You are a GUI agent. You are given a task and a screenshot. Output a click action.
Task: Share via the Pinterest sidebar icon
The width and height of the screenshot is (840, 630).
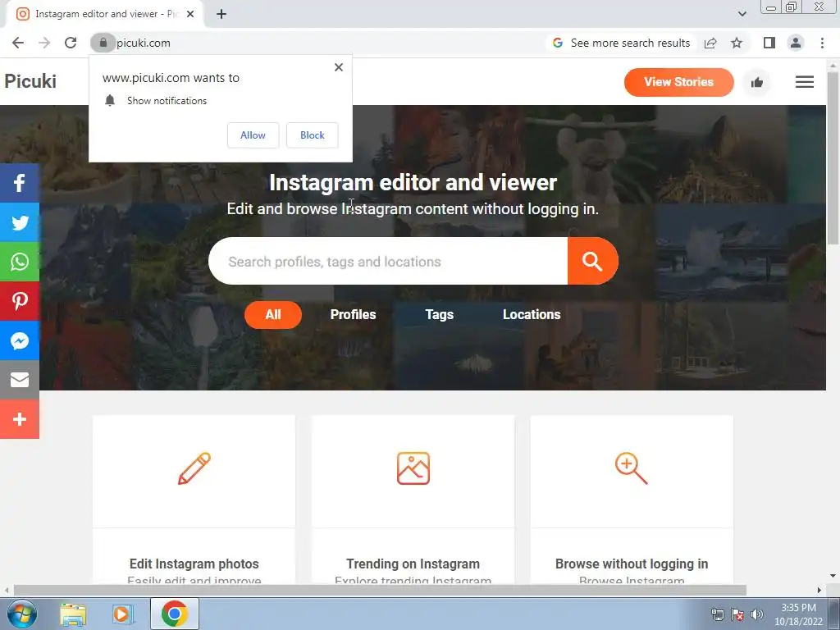pyautogui.click(x=20, y=301)
